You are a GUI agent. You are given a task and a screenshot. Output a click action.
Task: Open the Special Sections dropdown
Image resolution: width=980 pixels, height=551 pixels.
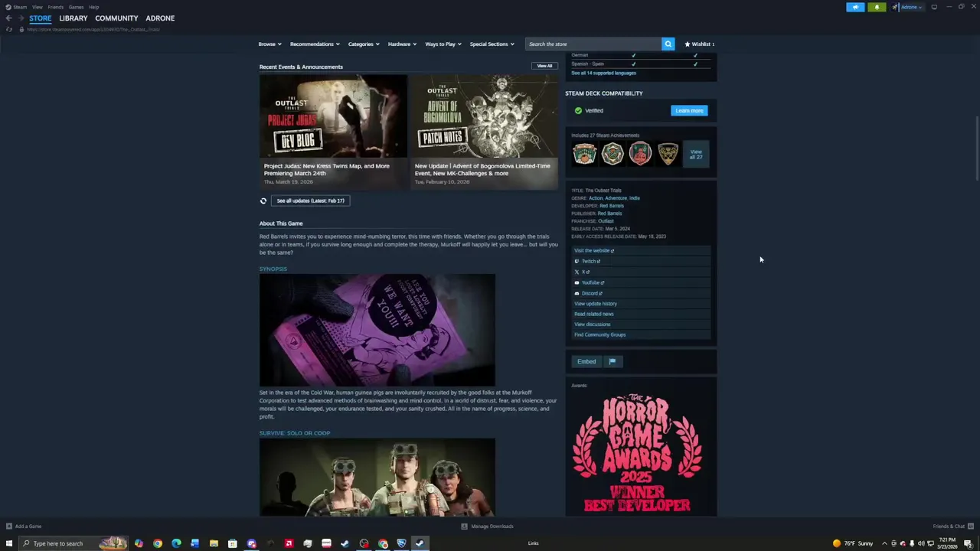[x=492, y=44]
